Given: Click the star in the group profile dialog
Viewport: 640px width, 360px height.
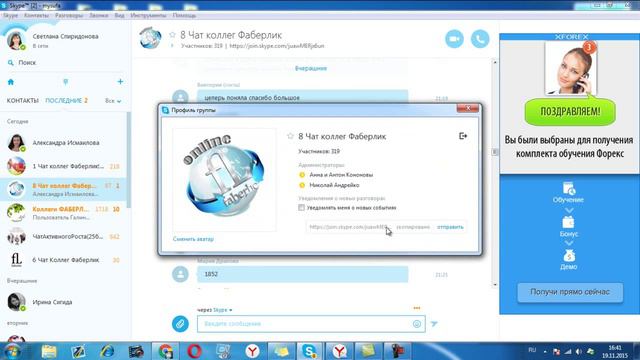Looking at the screenshot, I should point(290,136).
